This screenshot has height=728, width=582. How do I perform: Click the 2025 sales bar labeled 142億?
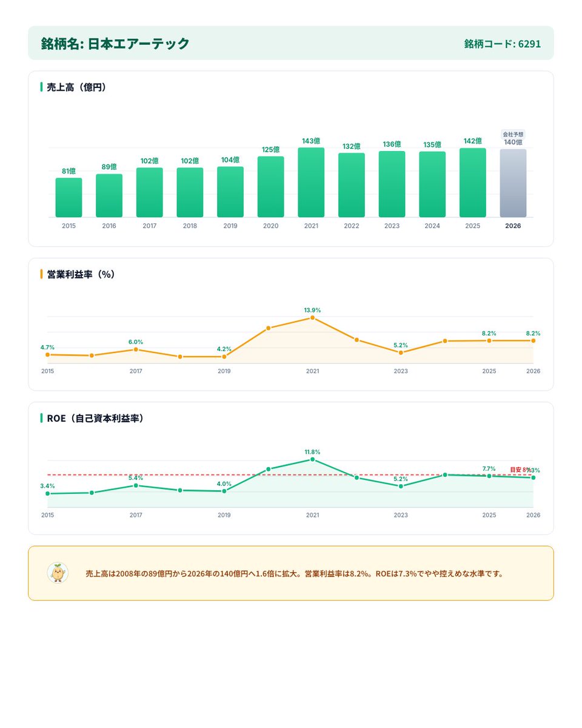(x=473, y=183)
